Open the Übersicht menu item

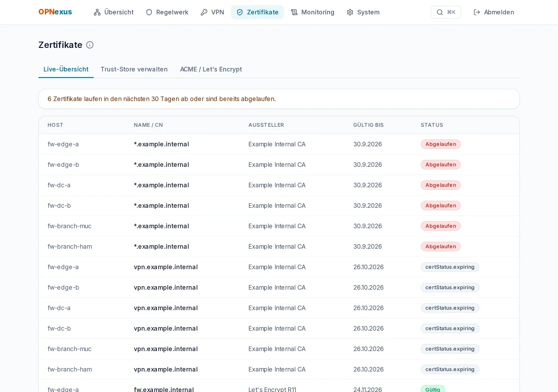114,12
